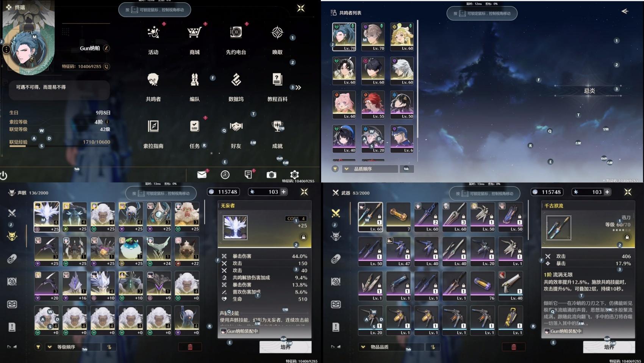This screenshot has height=363, width=644.
Task: Select the Lv. 6 resonator portrait
Action: (402, 139)
